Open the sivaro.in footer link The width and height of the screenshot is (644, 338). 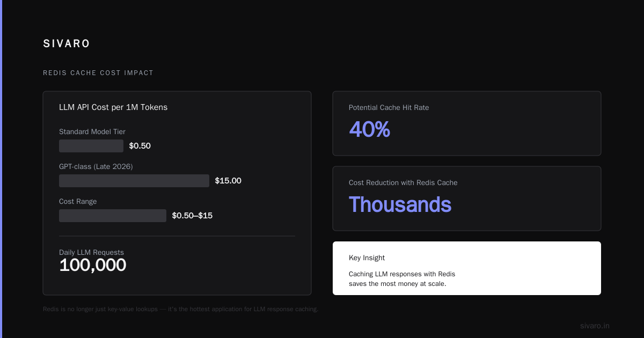point(595,326)
